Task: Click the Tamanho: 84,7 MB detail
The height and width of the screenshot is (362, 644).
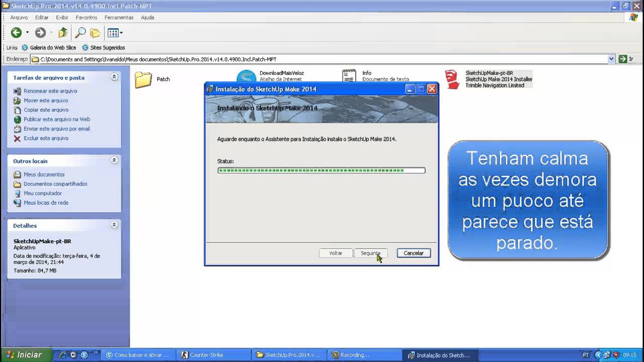Action: point(35,270)
